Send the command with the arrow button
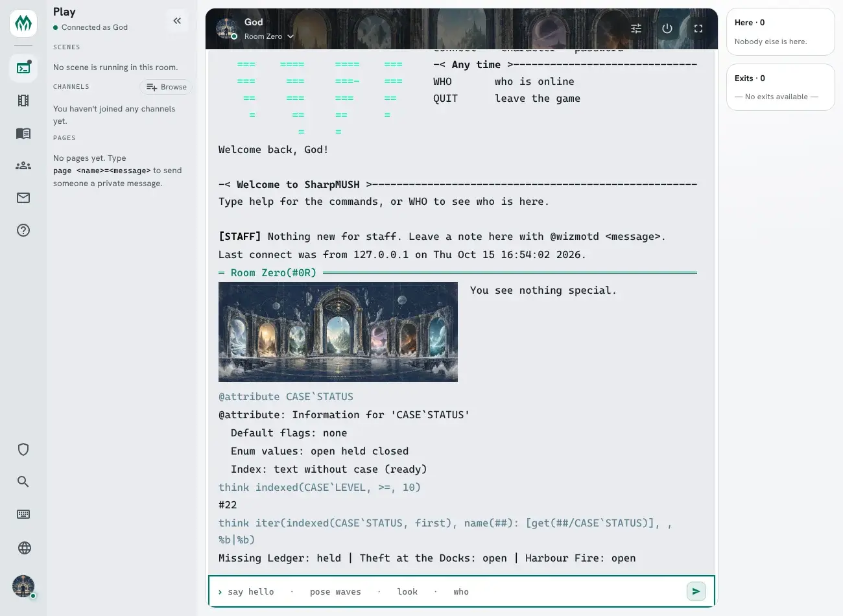Screen dimensions: 843x616 pos(696,591)
